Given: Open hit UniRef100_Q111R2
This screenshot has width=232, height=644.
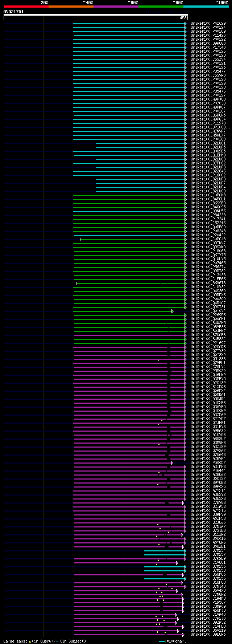Looking at the screenshot, I should tap(208, 535).
